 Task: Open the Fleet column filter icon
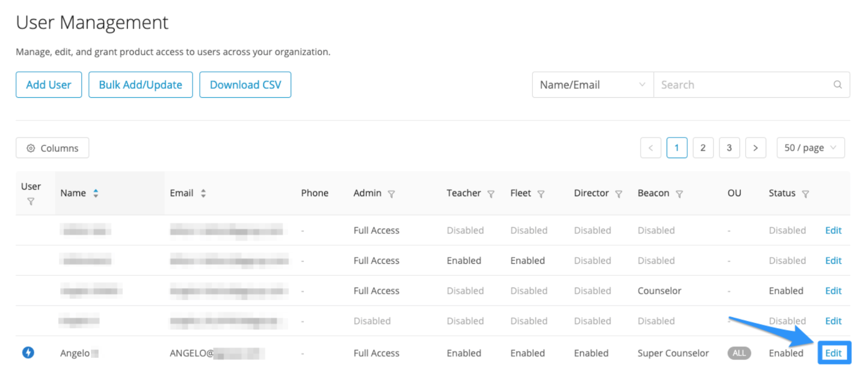coord(541,194)
